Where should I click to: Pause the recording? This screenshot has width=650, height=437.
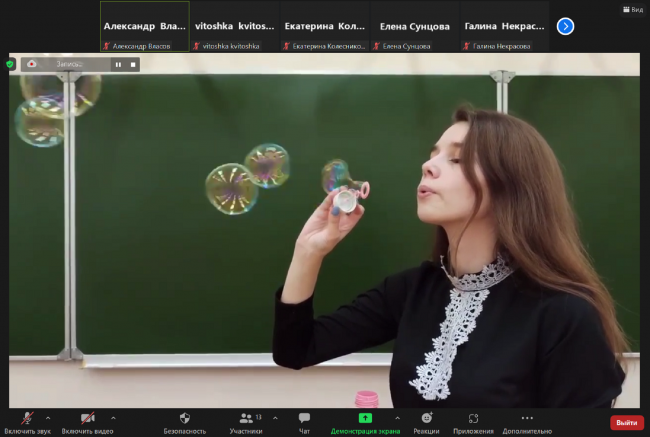pos(119,65)
